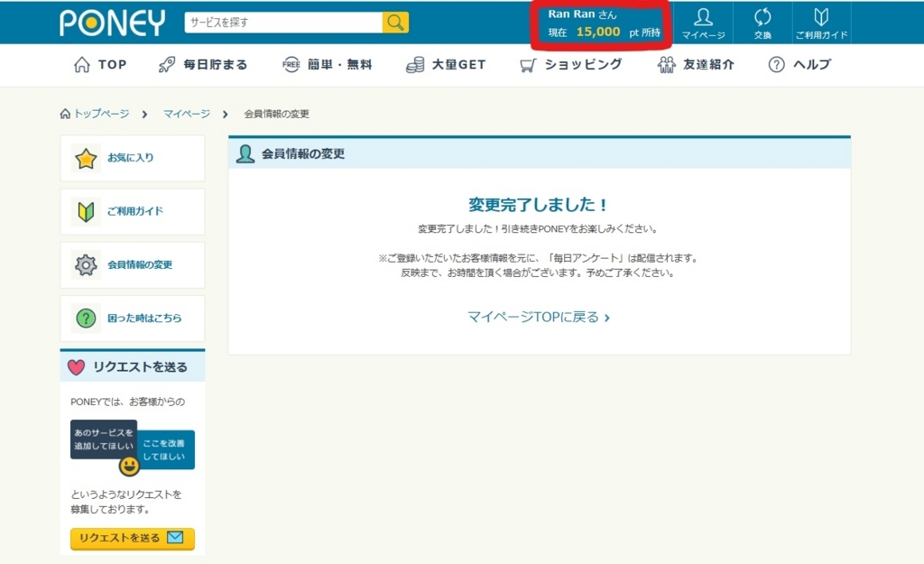The width and height of the screenshot is (924, 564).
Task: Open 大量GET menu
Action: tap(458, 64)
